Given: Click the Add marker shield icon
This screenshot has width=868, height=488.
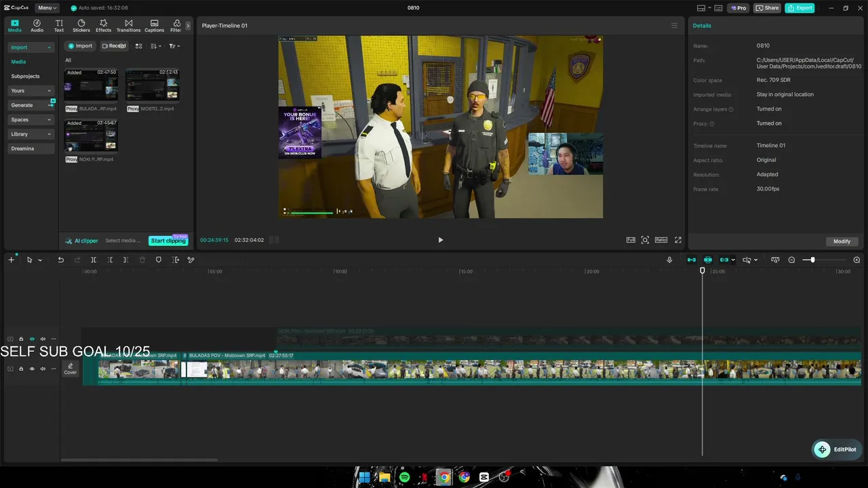Looking at the screenshot, I should pyautogui.click(x=159, y=260).
